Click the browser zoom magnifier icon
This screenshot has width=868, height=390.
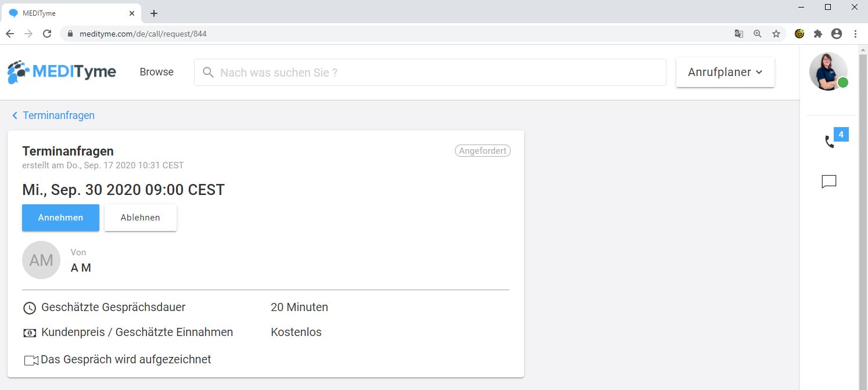pos(758,34)
